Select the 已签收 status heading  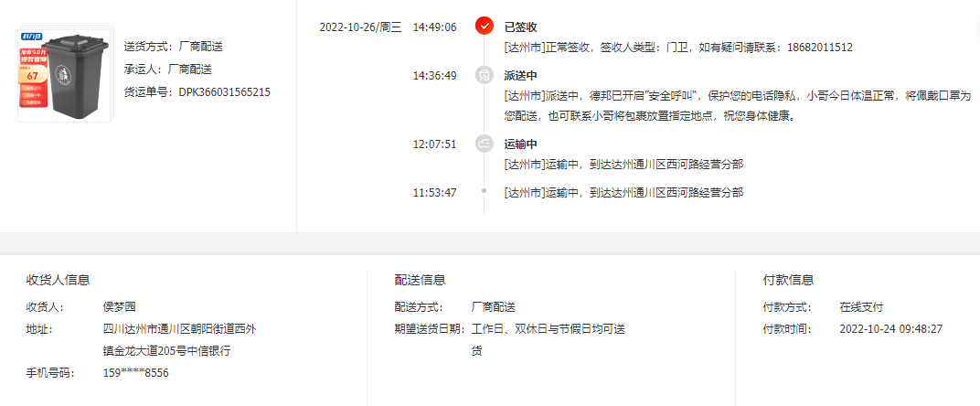point(521,27)
